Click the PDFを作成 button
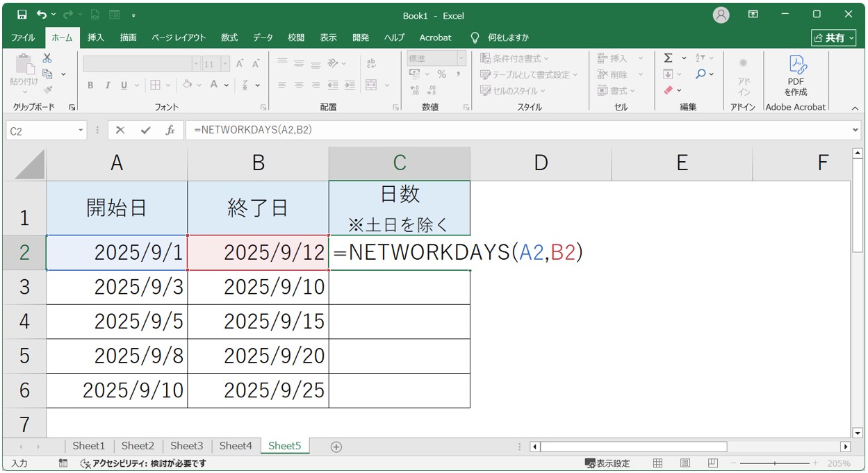Image resolution: width=868 pixels, height=473 pixels. [796, 75]
